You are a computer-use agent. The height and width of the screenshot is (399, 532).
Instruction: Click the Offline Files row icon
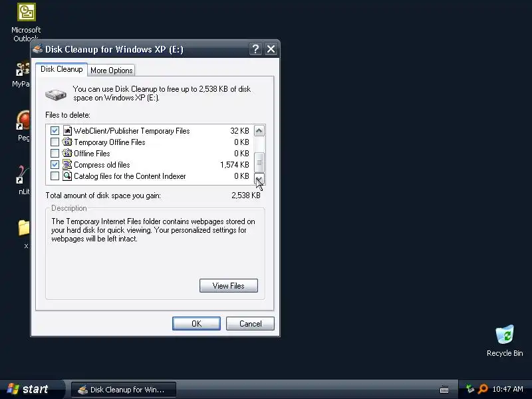click(x=67, y=153)
